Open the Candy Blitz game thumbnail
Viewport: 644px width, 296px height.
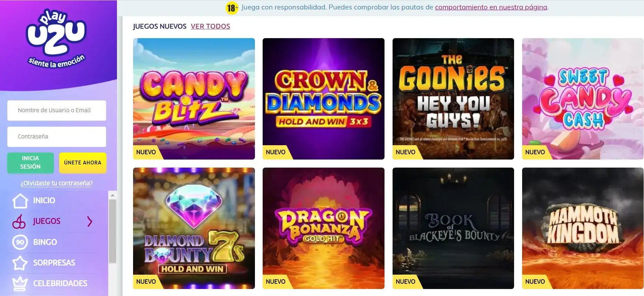click(x=194, y=99)
